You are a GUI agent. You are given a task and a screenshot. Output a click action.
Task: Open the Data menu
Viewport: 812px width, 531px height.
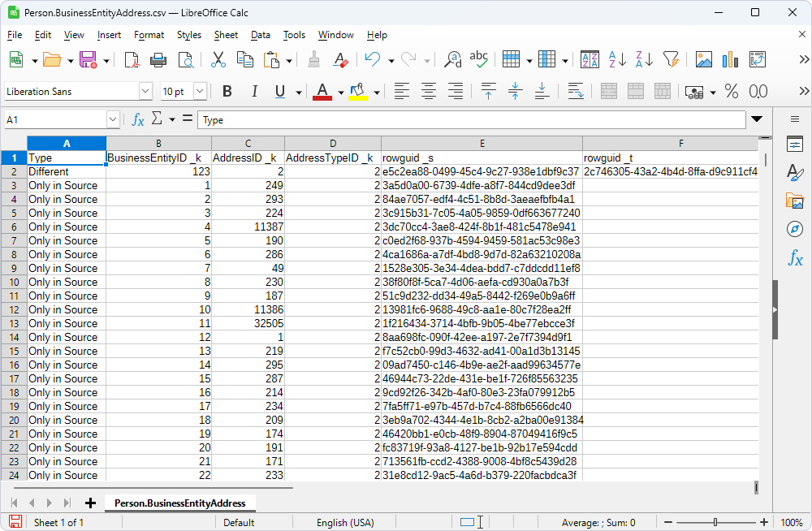[x=261, y=35]
